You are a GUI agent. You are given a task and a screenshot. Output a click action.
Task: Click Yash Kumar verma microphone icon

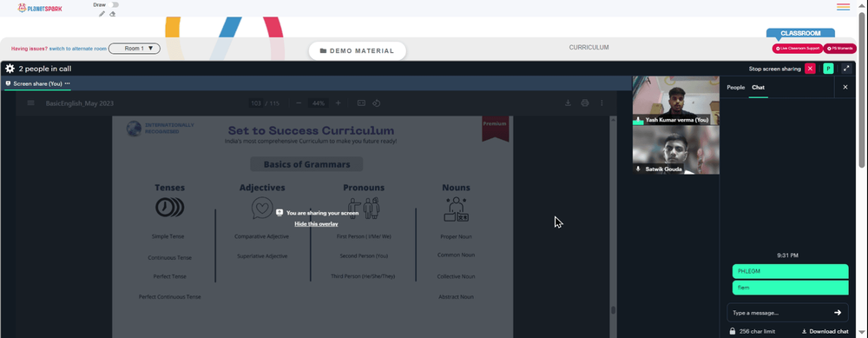[x=638, y=120]
